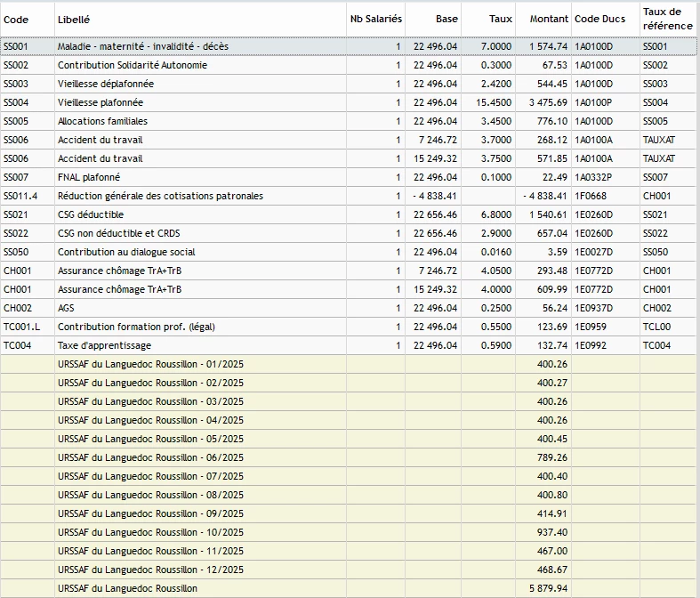Select URSSAF du Languedoc Roussillon - 11/2025
This screenshot has height=598, width=700.
pos(348,552)
